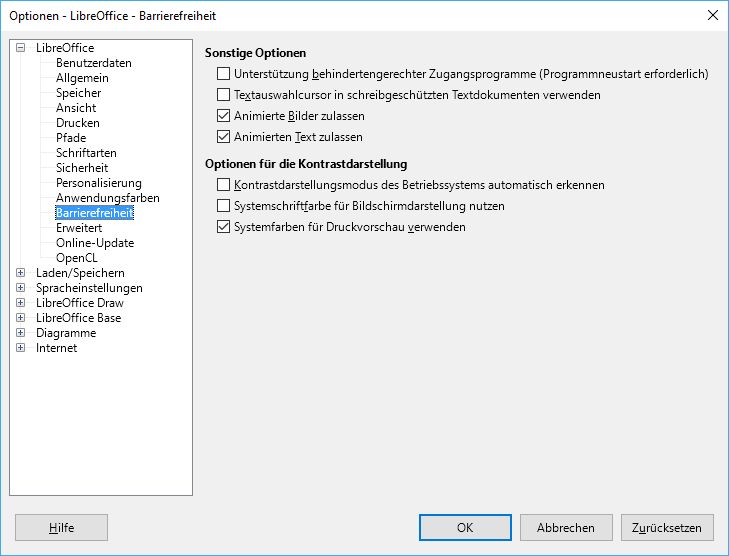Collapse the LibreOffice tree node

pos(20,47)
